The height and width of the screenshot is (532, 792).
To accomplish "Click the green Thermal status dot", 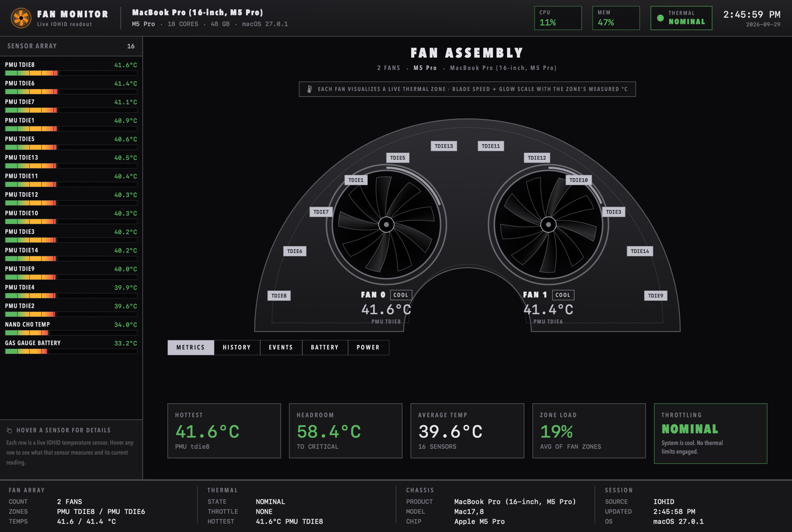I will pyautogui.click(x=660, y=18).
